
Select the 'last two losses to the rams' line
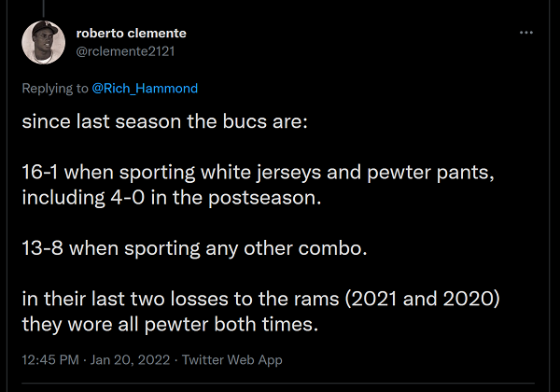tap(260, 299)
